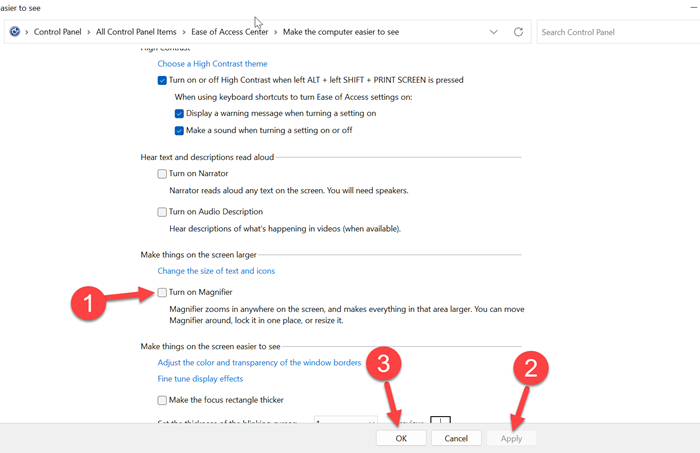Focus the Search Control Panel box
Image resolution: width=700 pixels, height=453 pixels.
click(x=618, y=32)
